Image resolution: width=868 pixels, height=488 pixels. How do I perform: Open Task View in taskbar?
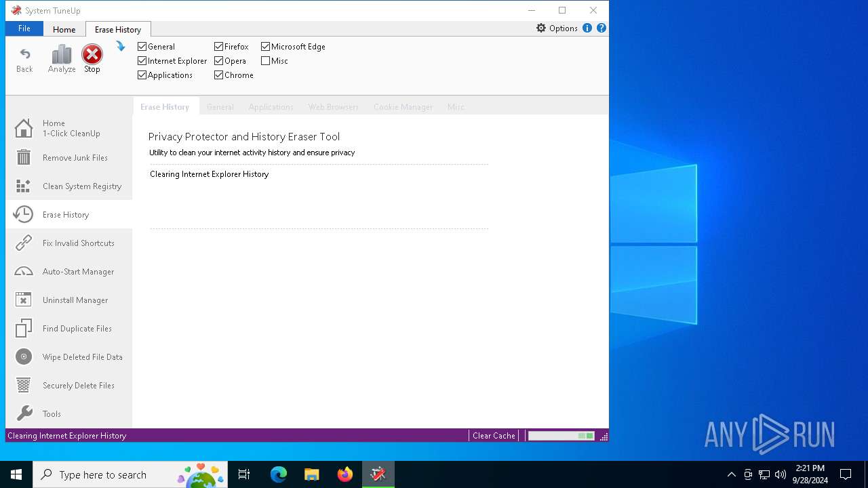pos(244,474)
